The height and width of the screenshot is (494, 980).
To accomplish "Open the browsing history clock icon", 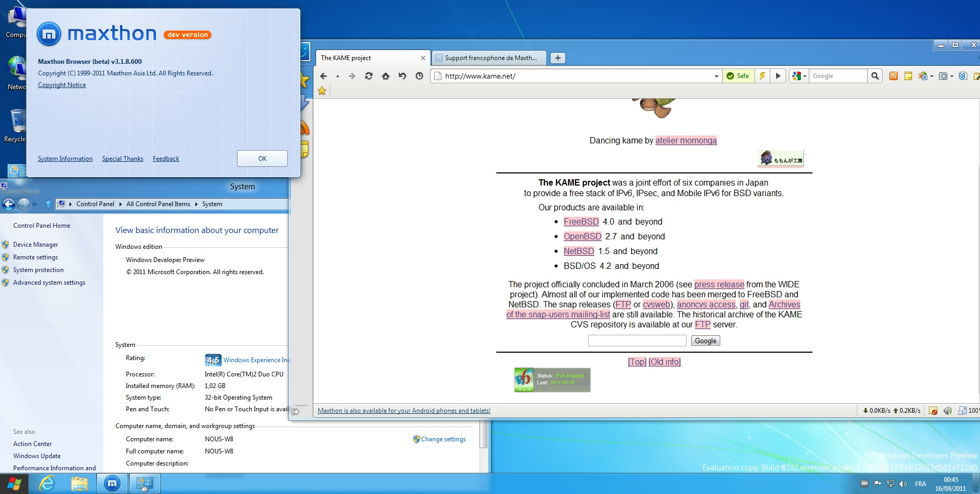I will tap(419, 76).
